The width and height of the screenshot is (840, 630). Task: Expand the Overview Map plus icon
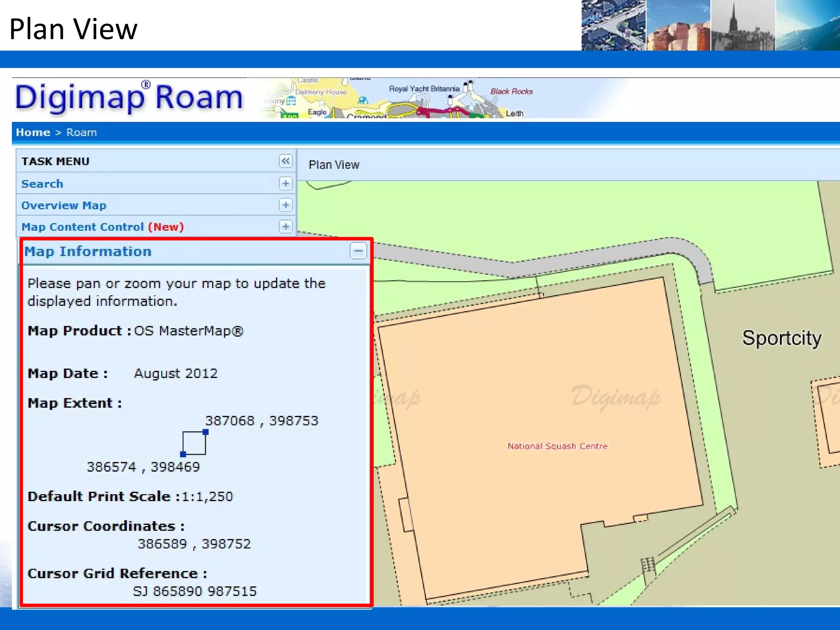(x=285, y=205)
